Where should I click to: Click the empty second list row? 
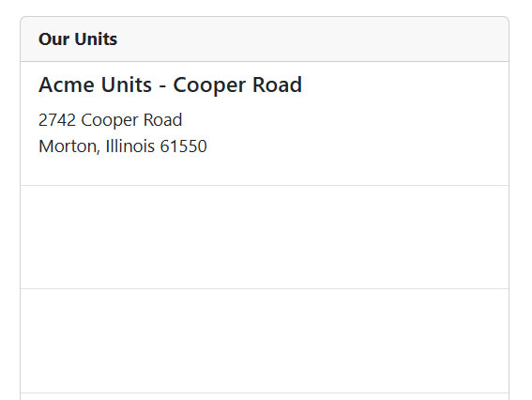[x=265, y=237]
